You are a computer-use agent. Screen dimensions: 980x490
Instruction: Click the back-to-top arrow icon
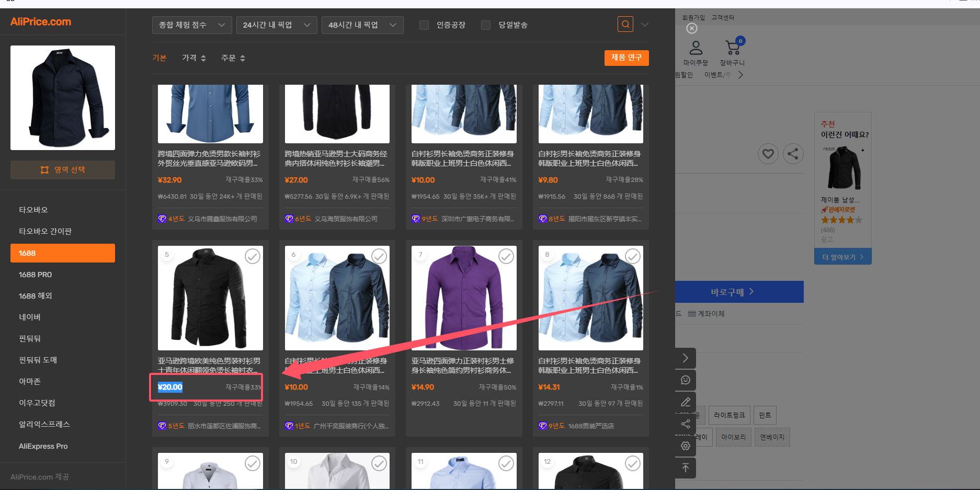686,468
